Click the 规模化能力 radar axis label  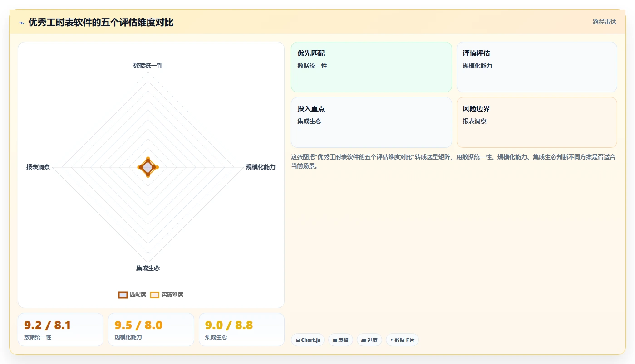[261, 167]
